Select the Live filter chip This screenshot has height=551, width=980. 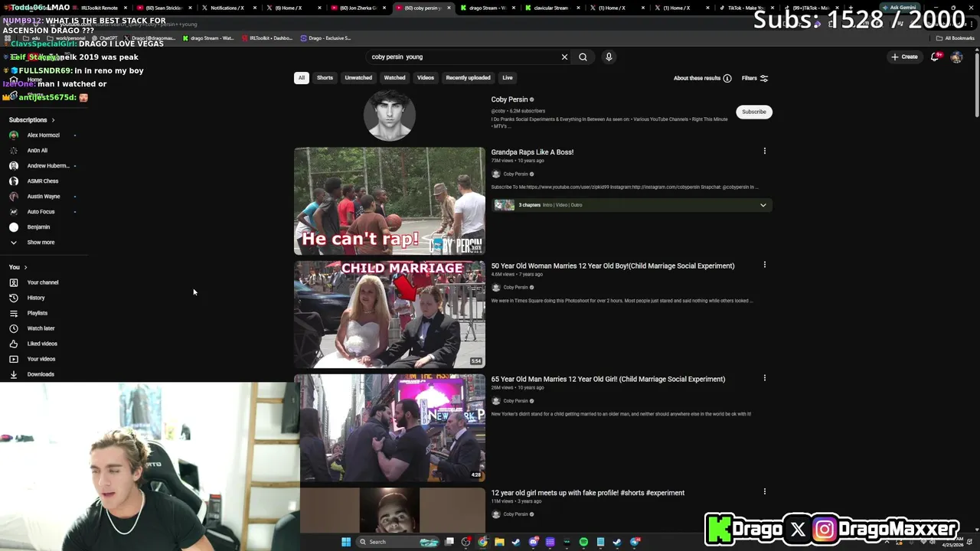(507, 78)
